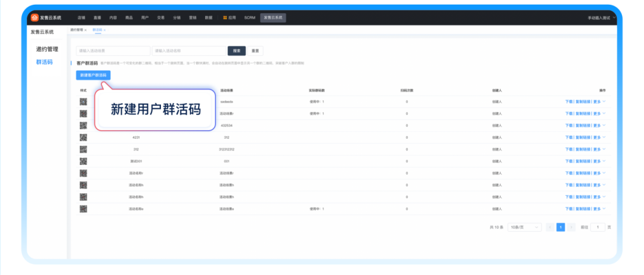Click QR code thumbnail in the 432534 row
The image size is (644, 275).
[83, 126]
